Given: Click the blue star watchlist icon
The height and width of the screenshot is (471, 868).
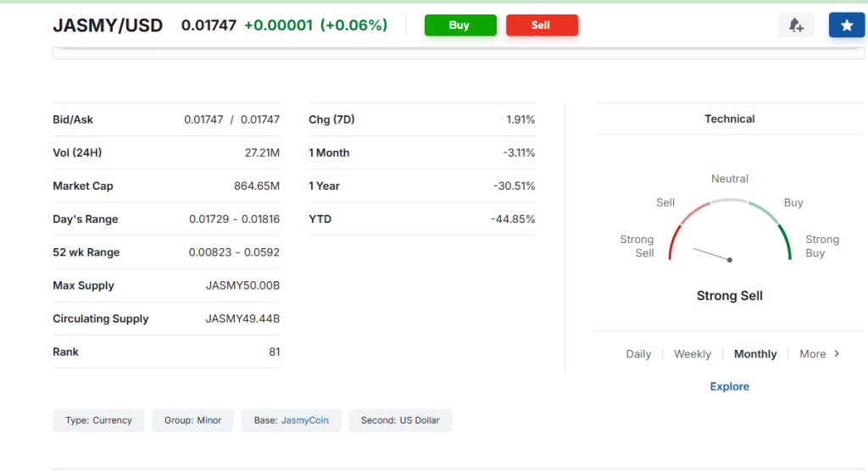Looking at the screenshot, I should 847,25.
